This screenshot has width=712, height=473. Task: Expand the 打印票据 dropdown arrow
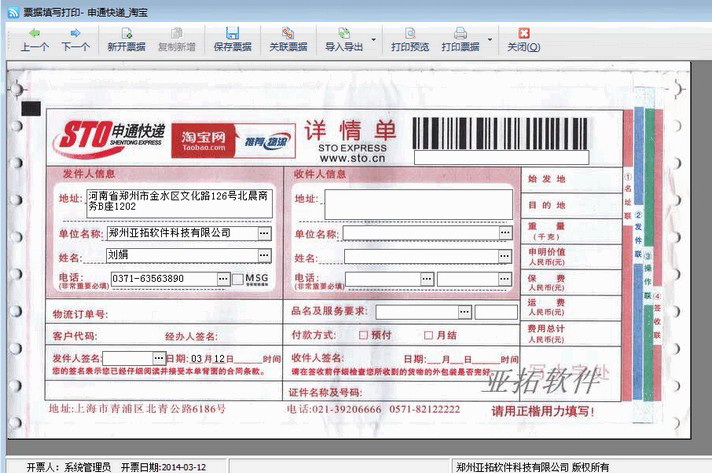[490, 40]
